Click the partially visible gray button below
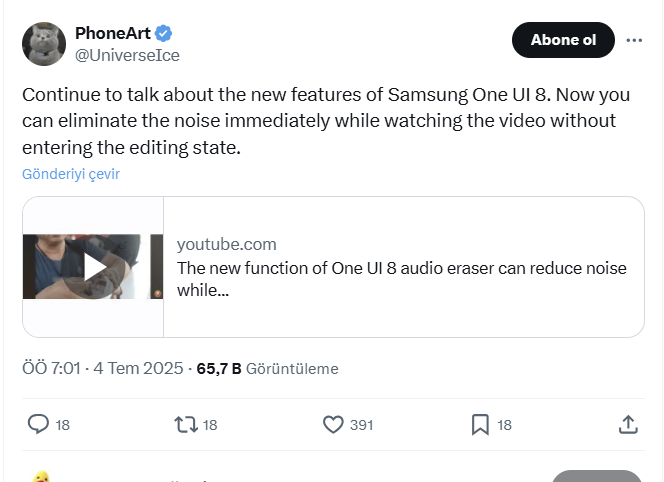 point(597,476)
